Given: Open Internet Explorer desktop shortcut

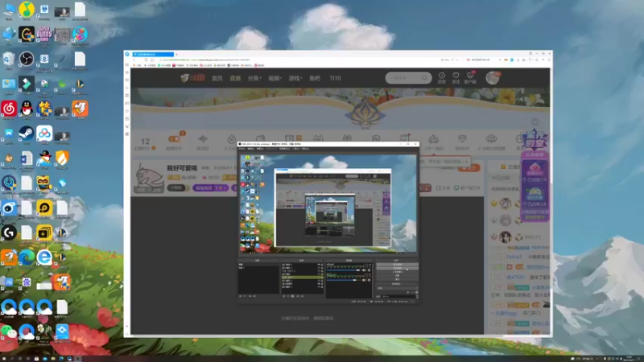Looking at the screenshot, I should [x=44, y=257].
